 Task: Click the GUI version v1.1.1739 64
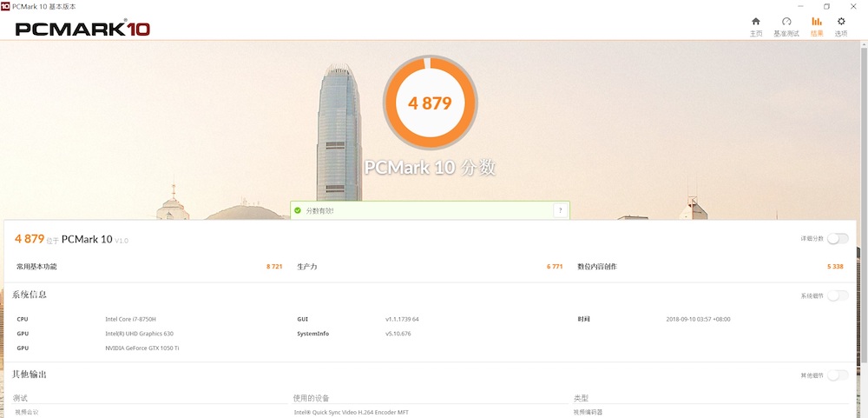(x=402, y=319)
